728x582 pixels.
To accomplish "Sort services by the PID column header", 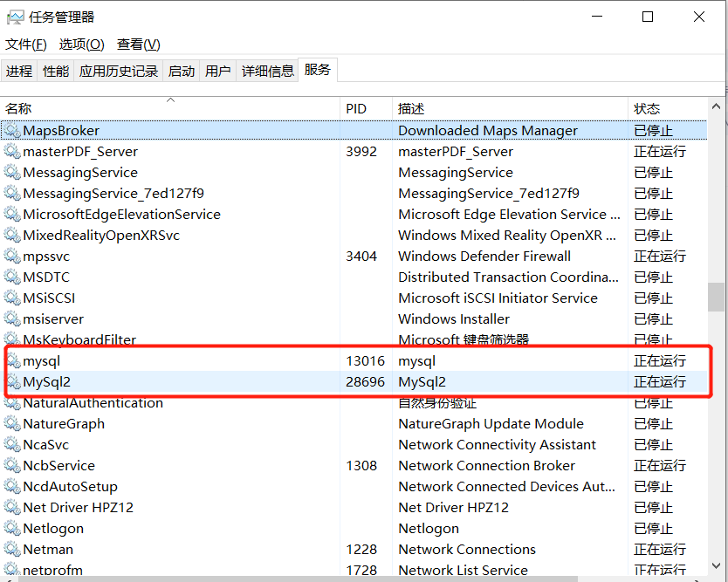I will pyautogui.click(x=367, y=108).
